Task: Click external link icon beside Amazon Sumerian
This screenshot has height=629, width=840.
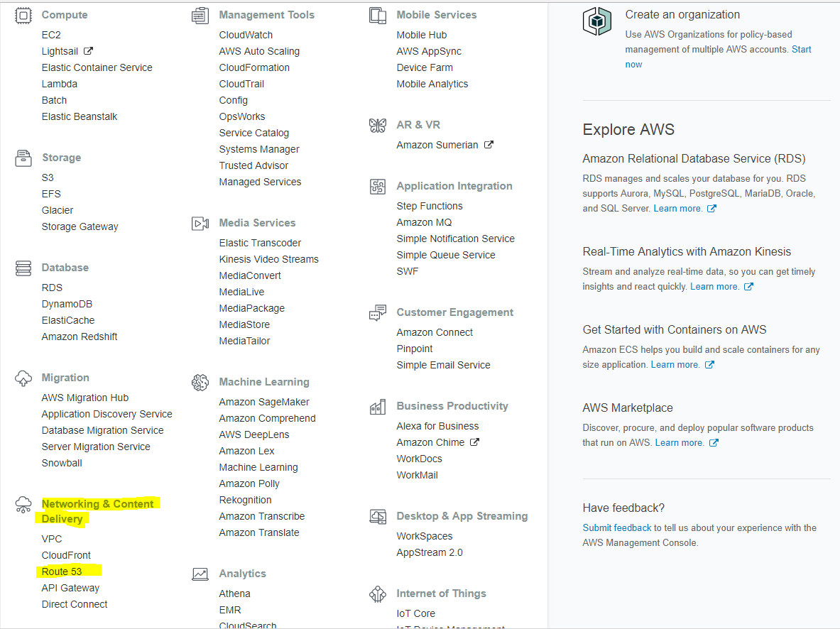Action: pyautogui.click(x=489, y=145)
